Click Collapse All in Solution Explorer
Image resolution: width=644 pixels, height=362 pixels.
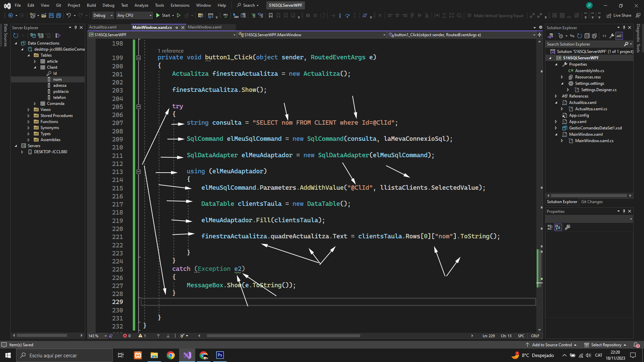coord(587,36)
